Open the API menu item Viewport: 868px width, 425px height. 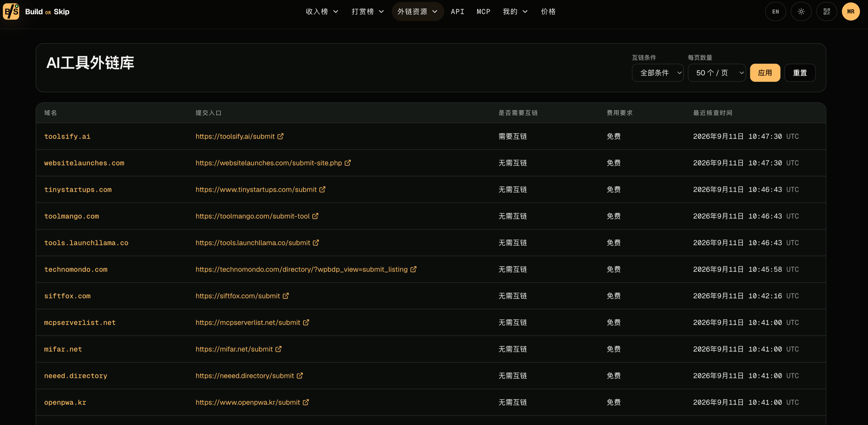(457, 11)
